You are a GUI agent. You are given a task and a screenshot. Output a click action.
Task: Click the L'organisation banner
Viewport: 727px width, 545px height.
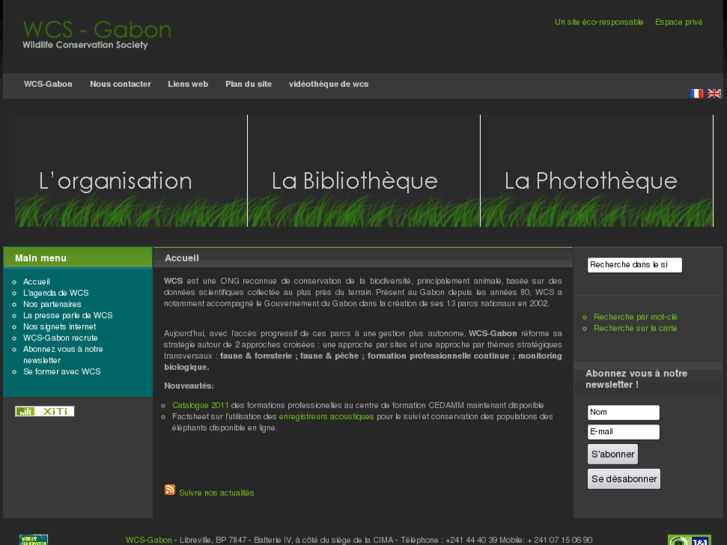point(131,171)
